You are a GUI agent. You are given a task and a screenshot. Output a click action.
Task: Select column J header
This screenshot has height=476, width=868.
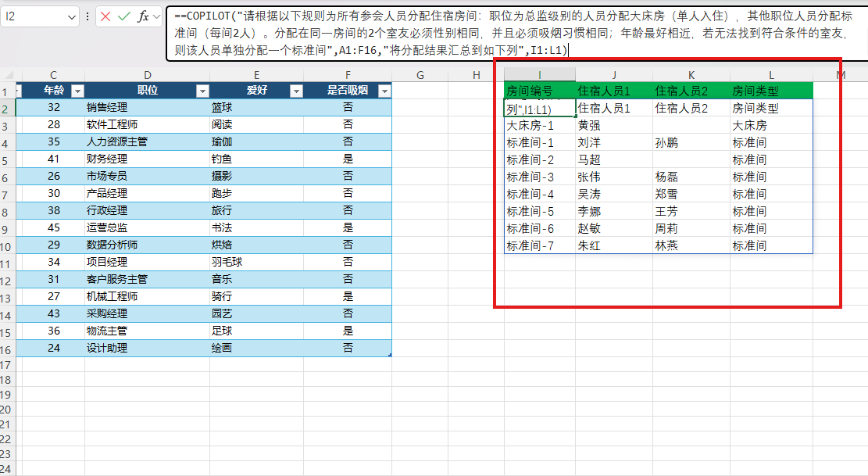point(614,75)
